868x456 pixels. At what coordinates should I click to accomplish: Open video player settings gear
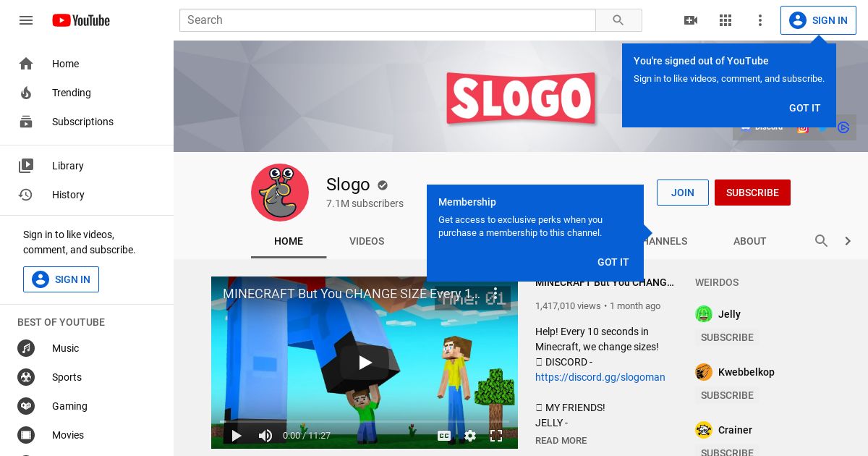point(470,436)
